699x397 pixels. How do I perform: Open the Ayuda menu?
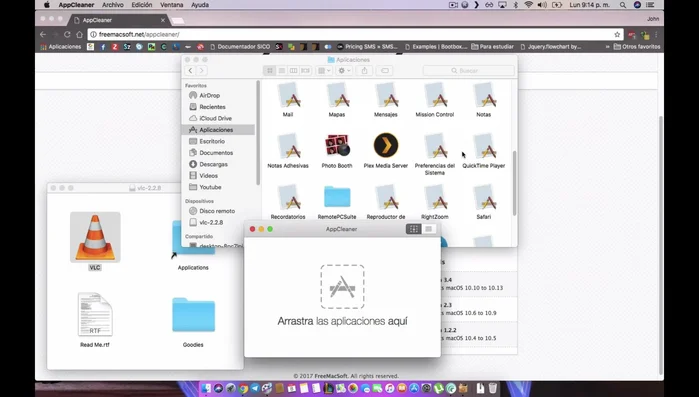pyautogui.click(x=200, y=5)
